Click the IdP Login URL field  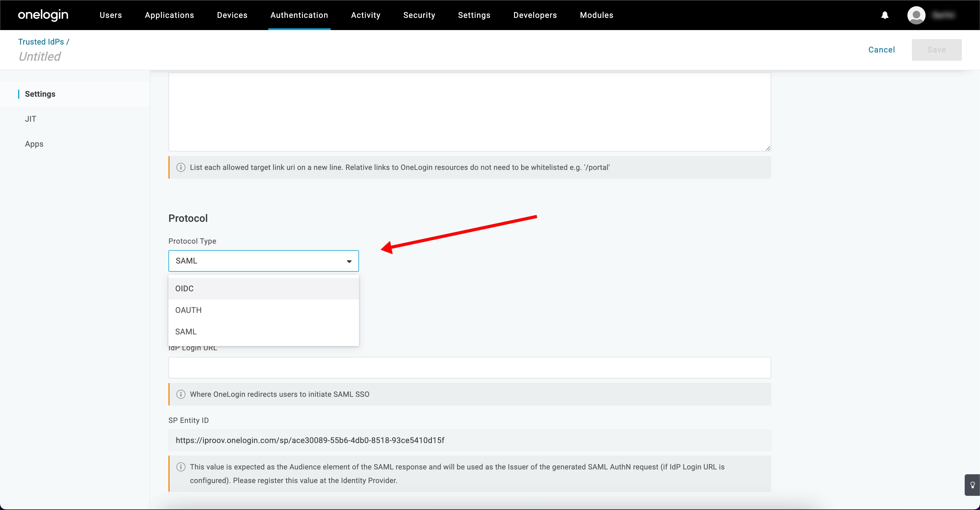470,368
